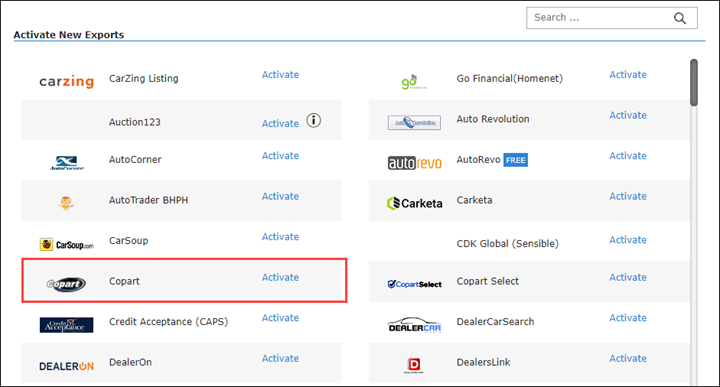Click the AutoTrader BHPH logo

click(66, 202)
